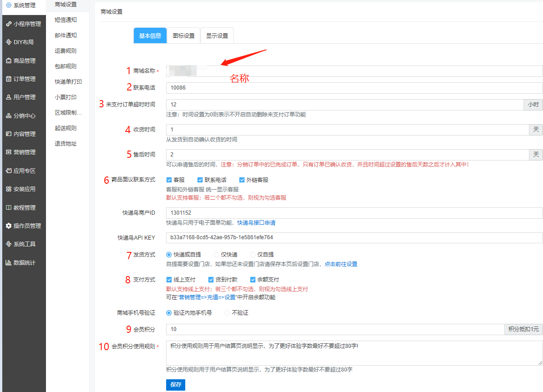
Task: Switch to the 图标设置 tab
Action: click(x=183, y=36)
